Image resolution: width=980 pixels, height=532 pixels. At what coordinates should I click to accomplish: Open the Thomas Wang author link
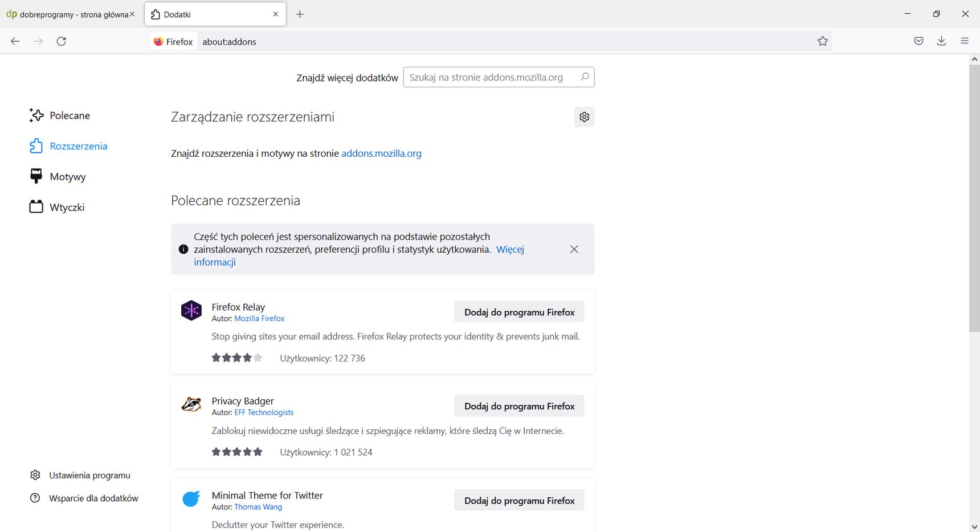pyautogui.click(x=258, y=507)
